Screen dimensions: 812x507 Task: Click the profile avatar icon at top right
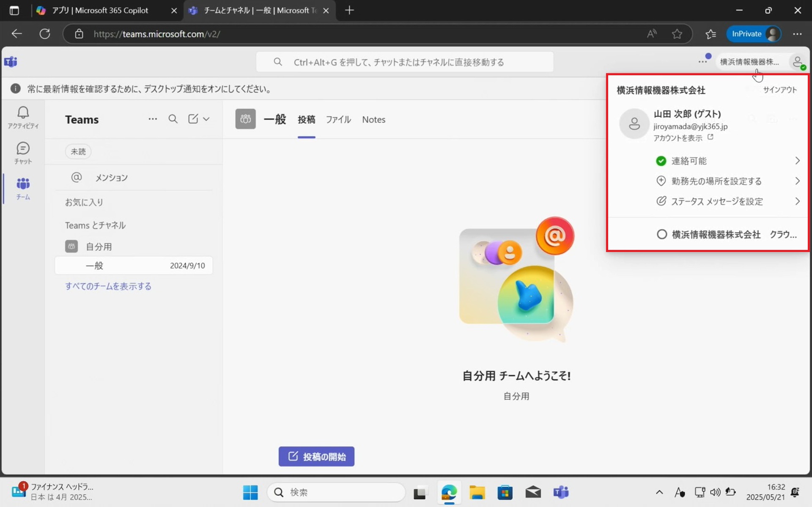tap(798, 62)
